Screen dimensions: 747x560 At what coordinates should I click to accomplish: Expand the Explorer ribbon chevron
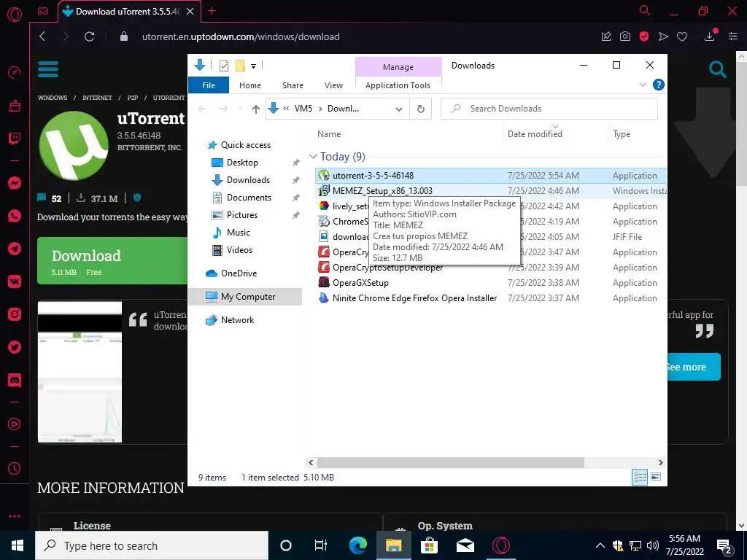point(643,85)
